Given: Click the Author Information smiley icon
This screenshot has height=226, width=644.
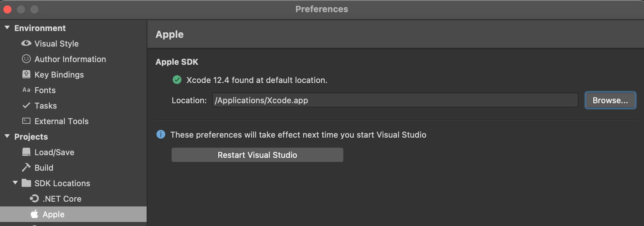Looking at the screenshot, I should 26,59.
